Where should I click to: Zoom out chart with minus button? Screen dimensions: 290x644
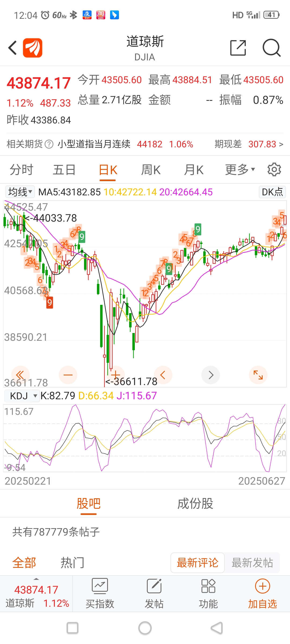[68, 375]
